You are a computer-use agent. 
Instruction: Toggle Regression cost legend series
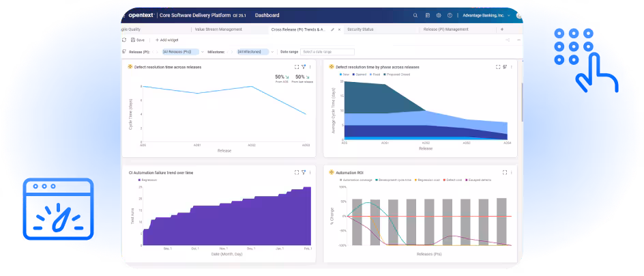coord(428,180)
